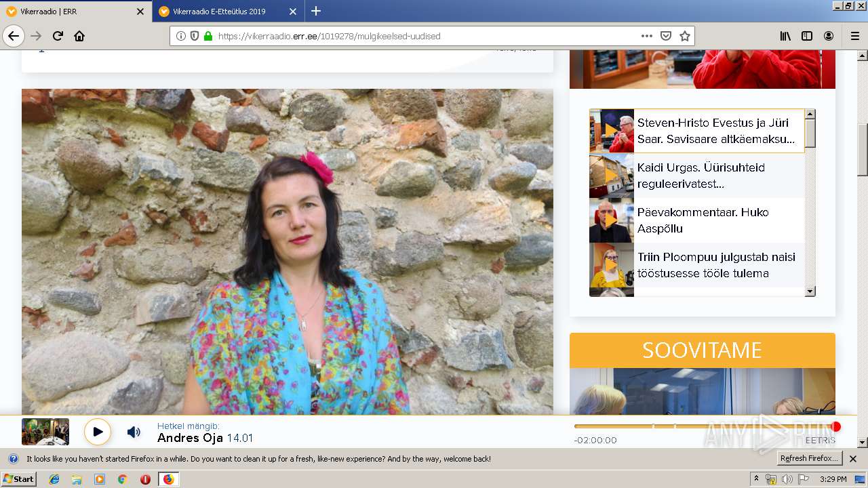
Task: Toggle sidebar view icon
Action: (x=807, y=36)
